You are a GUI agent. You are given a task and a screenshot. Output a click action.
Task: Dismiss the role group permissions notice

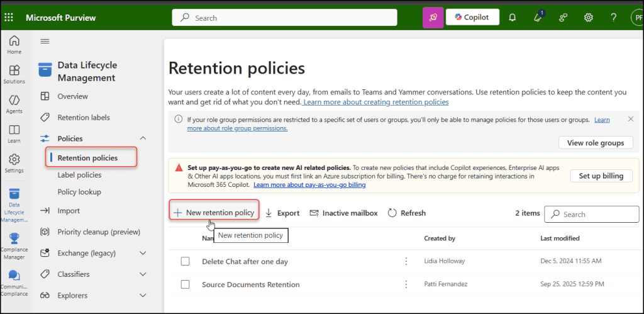(x=631, y=119)
